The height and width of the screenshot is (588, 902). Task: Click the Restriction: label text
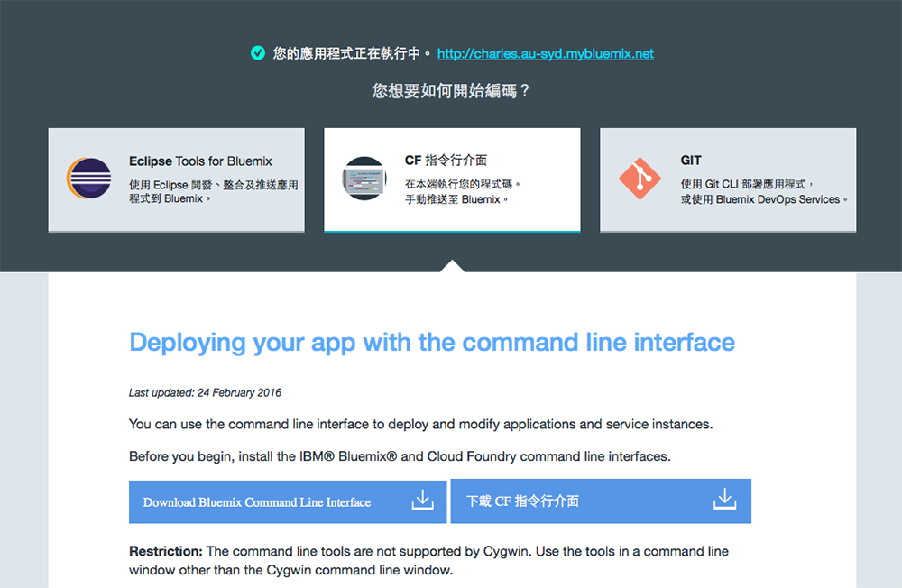166,551
